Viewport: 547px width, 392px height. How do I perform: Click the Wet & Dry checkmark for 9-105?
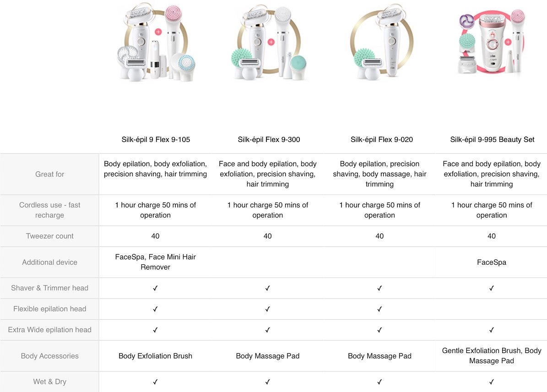(x=155, y=382)
